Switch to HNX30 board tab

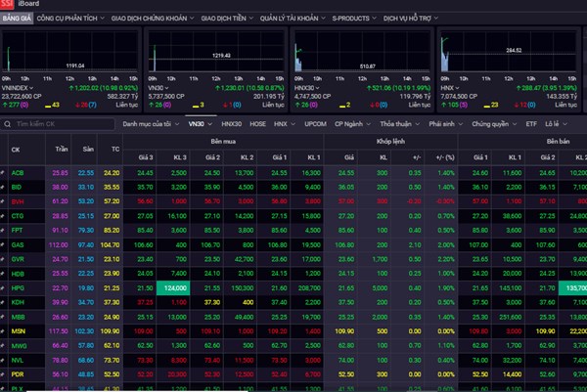[x=231, y=124]
